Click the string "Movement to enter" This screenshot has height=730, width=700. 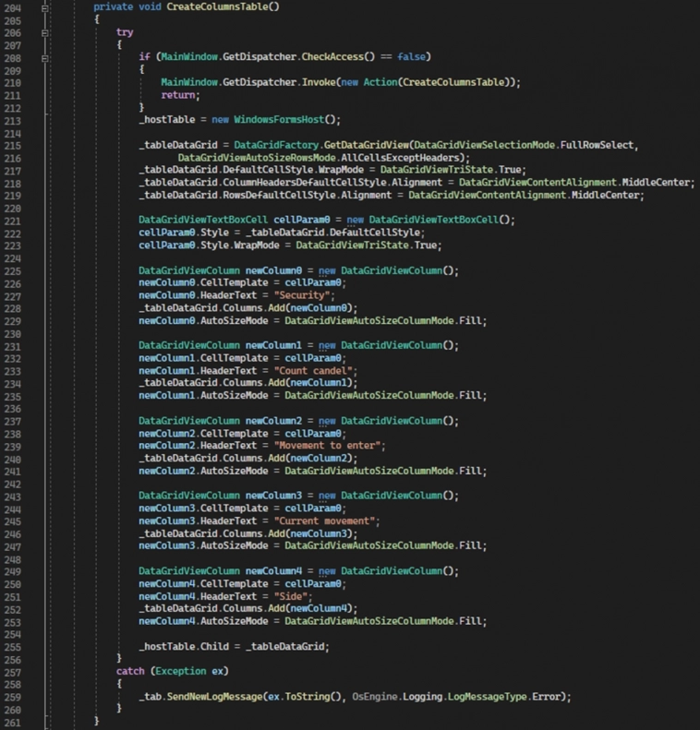tap(327, 446)
